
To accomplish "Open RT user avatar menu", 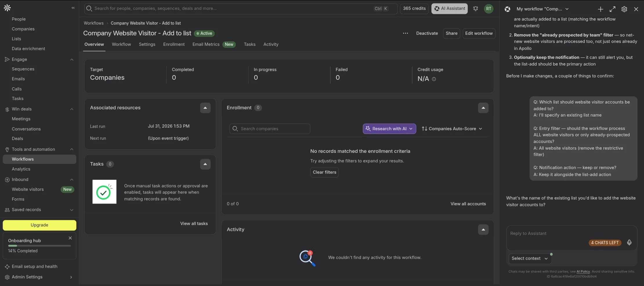I will [489, 9].
